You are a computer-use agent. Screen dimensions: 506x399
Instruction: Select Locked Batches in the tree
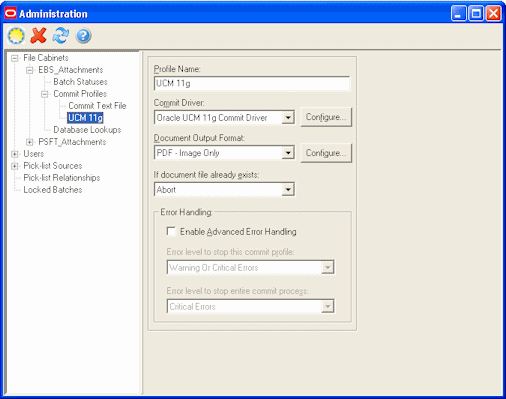(x=53, y=190)
